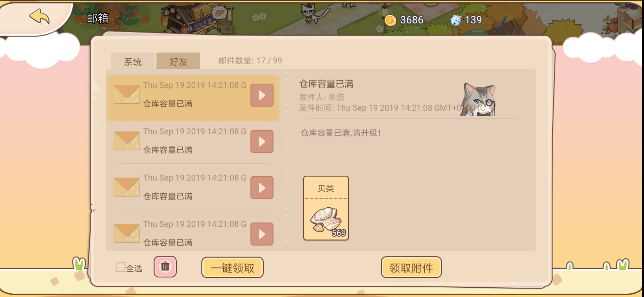Tap the back arrow icon
Screen dimensions: 644x297
[x=40, y=16]
